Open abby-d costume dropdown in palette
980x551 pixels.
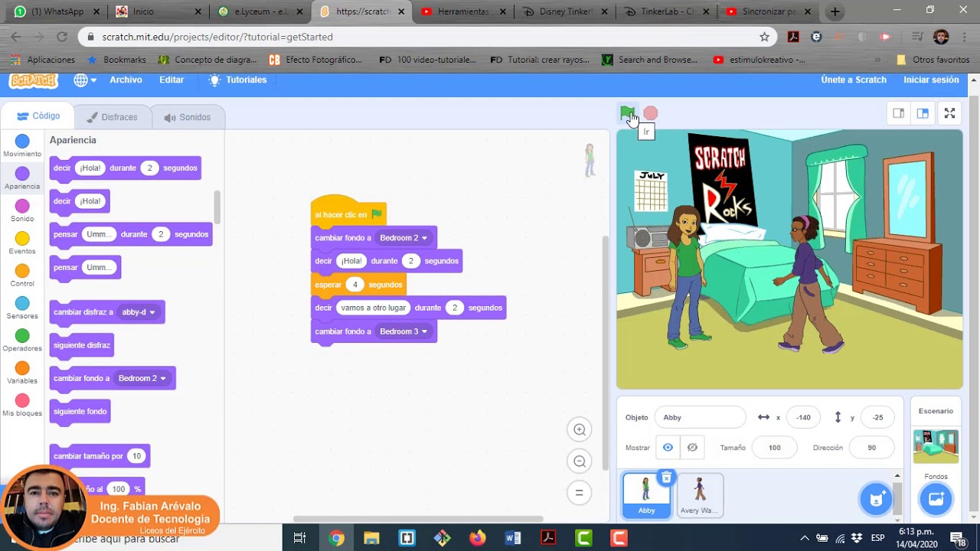coord(139,312)
